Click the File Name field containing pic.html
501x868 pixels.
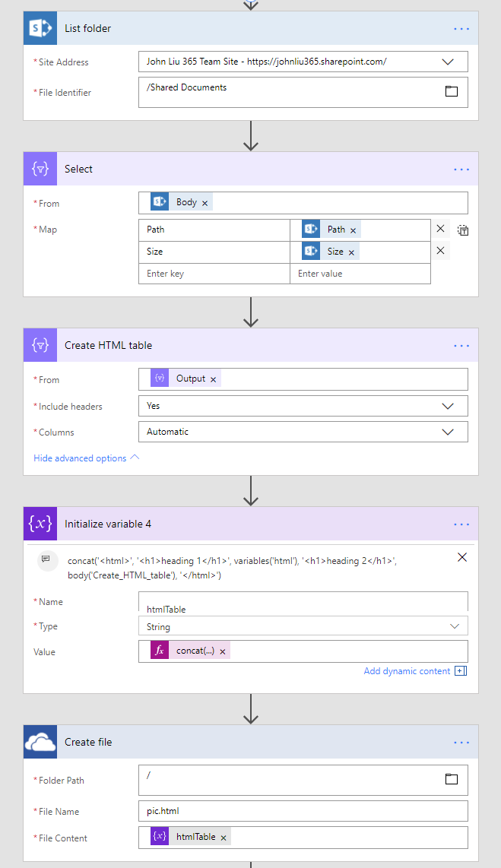303,811
